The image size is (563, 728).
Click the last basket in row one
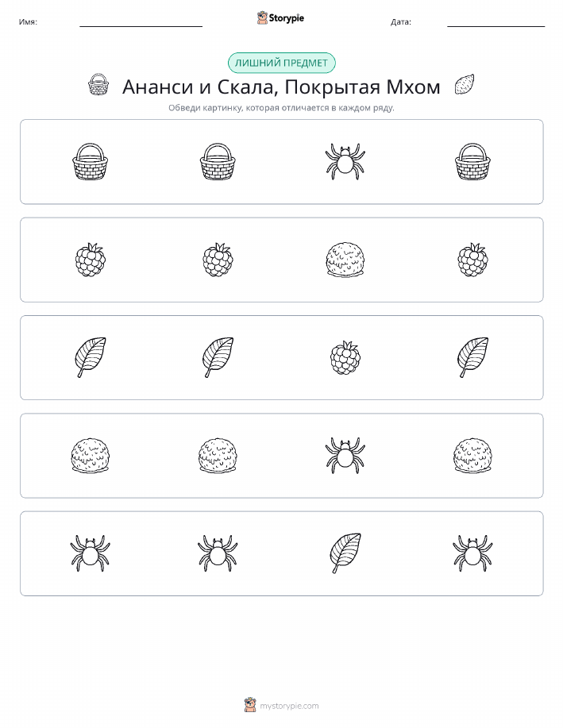click(472, 162)
